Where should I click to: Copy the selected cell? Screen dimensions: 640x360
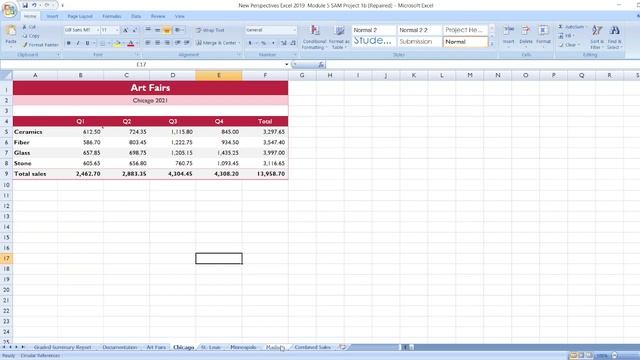point(31,36)
